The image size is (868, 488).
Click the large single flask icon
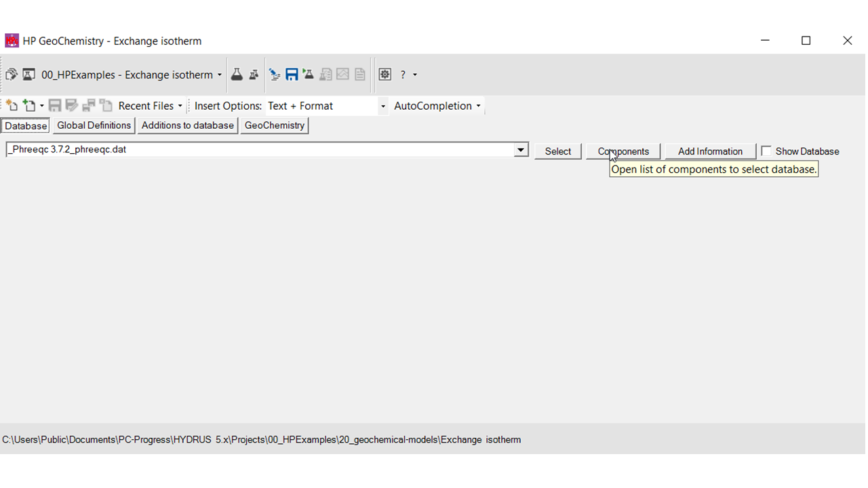(237, 75)
